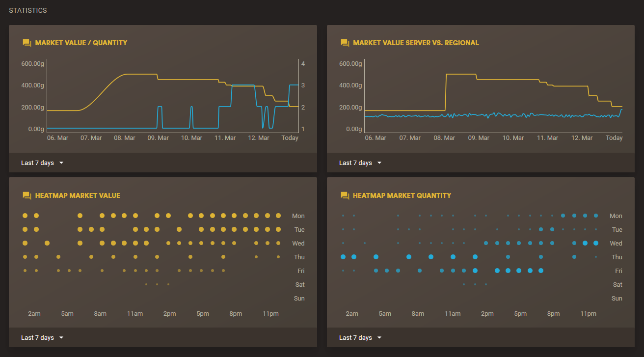The height and width of the screenshot is (357, 644).
Task: Click the Wed row label in Heatmap Market Value
Action: pos(298,244)
